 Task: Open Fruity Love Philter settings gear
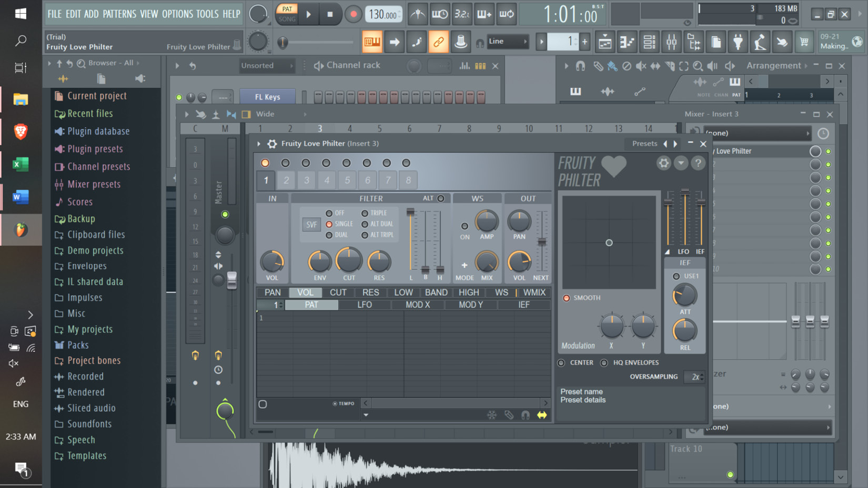663,163
